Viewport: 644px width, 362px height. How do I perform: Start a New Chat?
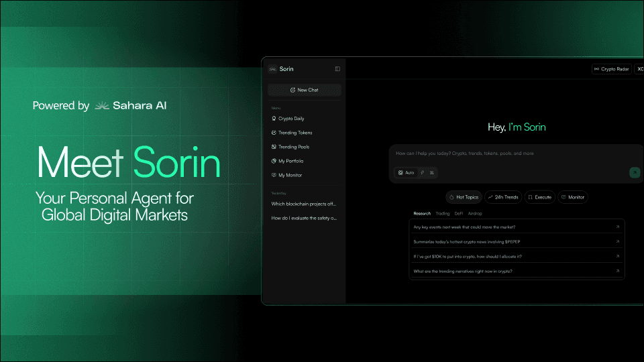pos(305,90)
